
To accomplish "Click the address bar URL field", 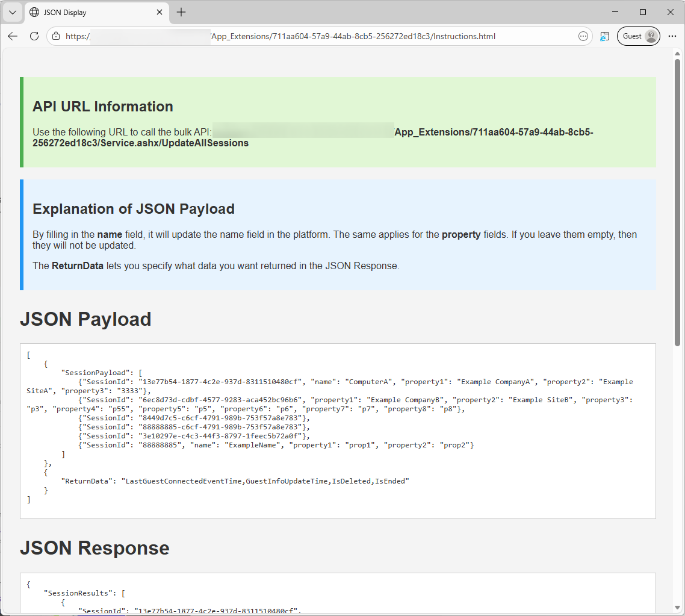I will 313,36.
